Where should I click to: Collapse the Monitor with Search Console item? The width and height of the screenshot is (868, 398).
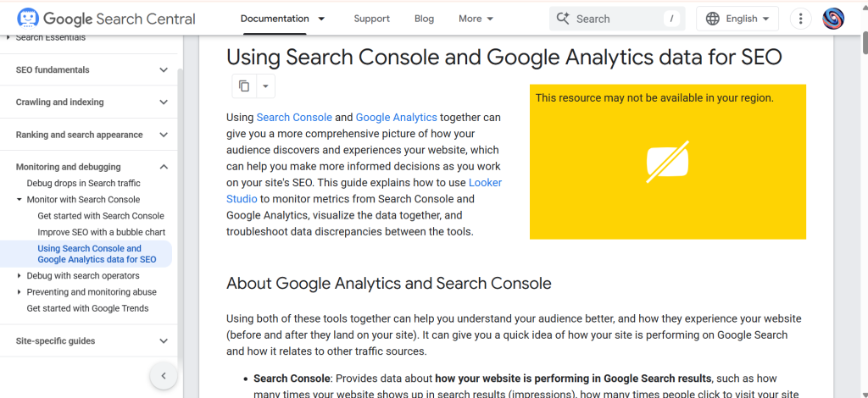(x=19, y=200)
